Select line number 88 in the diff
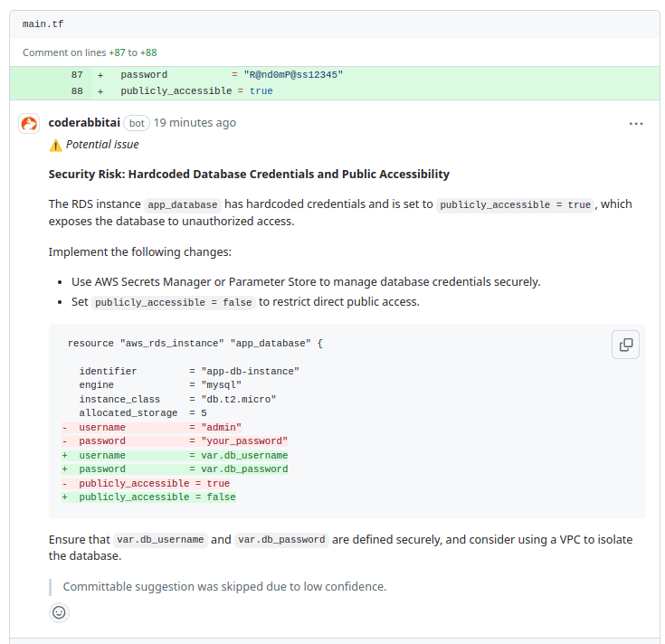The width and height of the screenshot is (665, 644). tap(77, 91)
